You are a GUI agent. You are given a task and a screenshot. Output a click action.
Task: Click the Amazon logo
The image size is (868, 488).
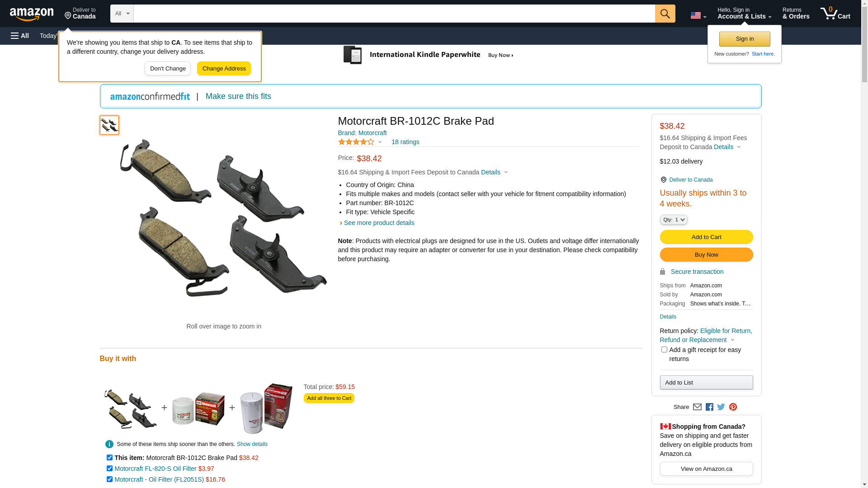(32, 14)
